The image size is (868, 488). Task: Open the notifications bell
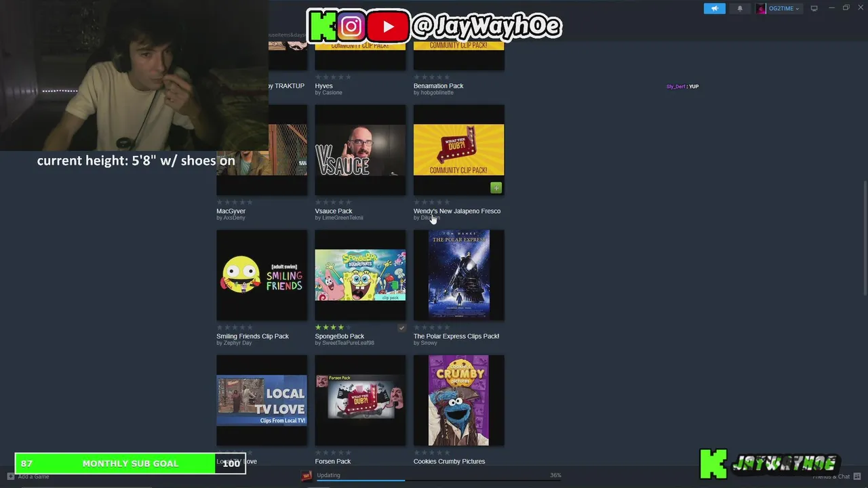pos(740,8)
